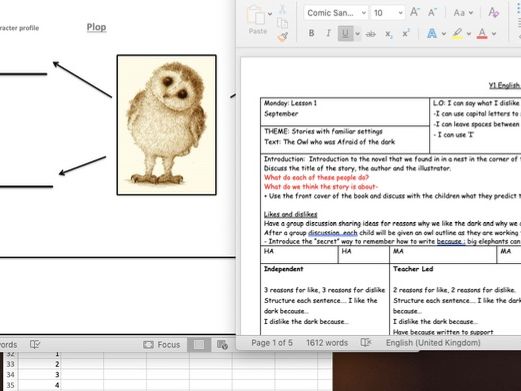The width and height of the screenshot is (521, 391).
Task: Click the Clear Formatting icon
Action: (x=494, y=13)
